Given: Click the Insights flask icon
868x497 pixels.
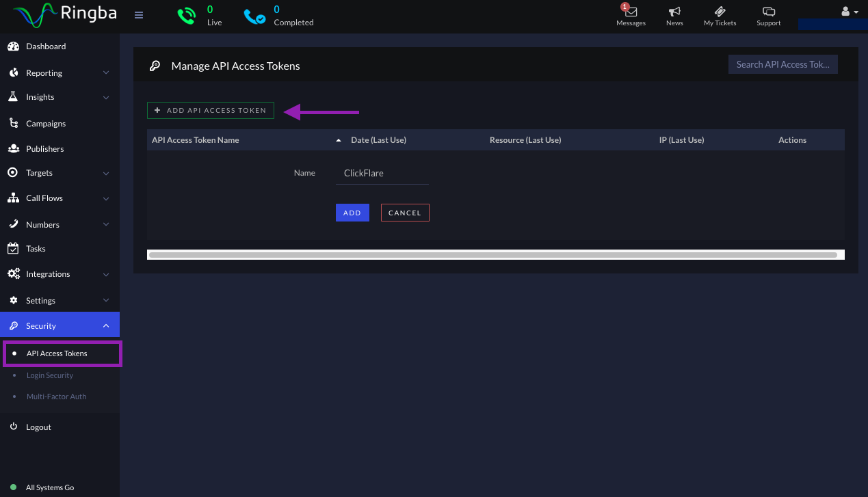Looking at the screenshot, I should [13, 97].
